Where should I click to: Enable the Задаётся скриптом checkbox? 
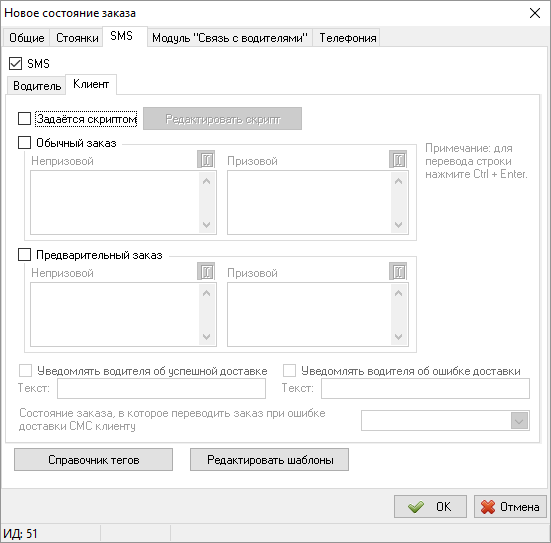click(x=24, y=119)
